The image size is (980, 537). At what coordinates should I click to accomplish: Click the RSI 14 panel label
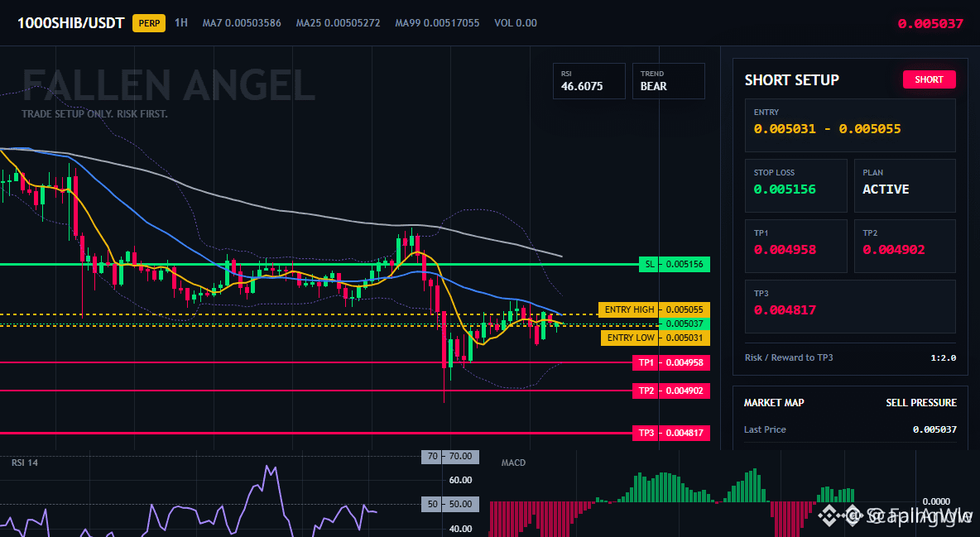point(24,463)
